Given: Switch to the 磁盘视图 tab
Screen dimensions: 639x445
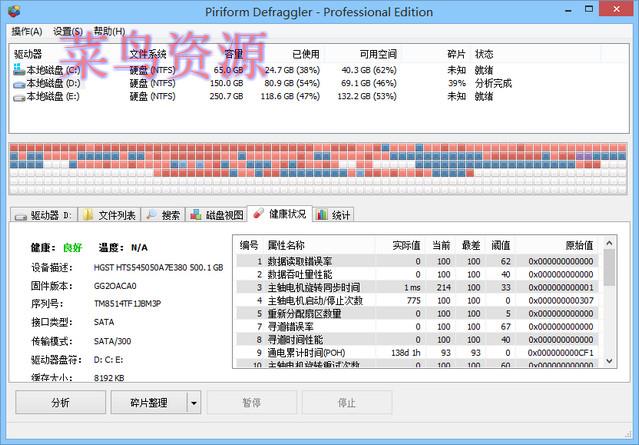Looking at the screenshot, I should point(216,215).
